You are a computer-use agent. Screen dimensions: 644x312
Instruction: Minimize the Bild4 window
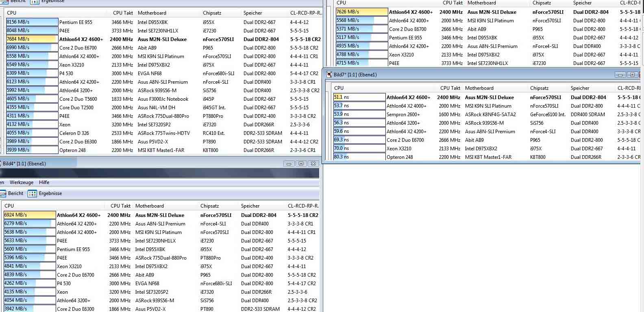(x=289, y=163)
